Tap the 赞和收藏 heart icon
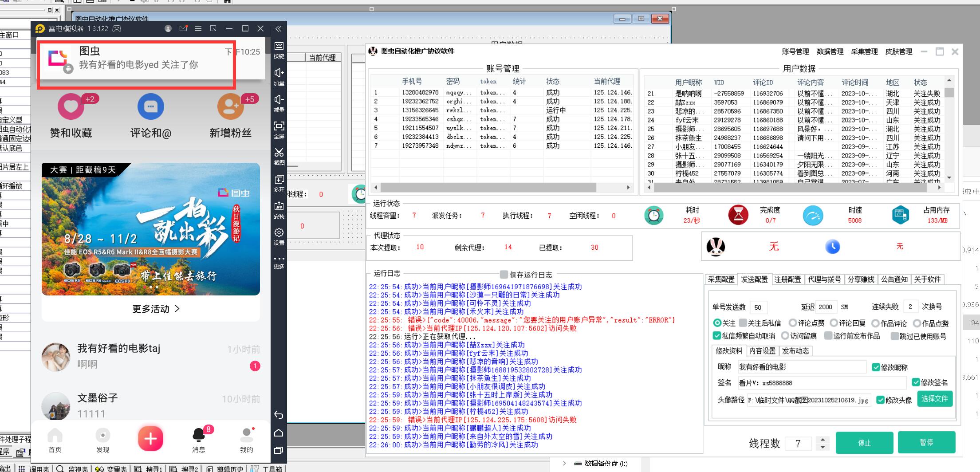This screenshot has width=980, height=472. tap(71, 107)
